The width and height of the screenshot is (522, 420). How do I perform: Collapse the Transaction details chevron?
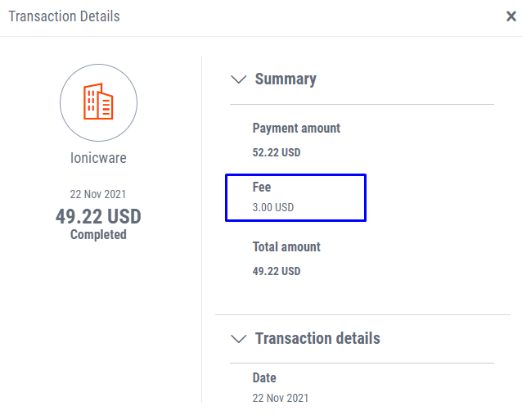tap(239, 338)
